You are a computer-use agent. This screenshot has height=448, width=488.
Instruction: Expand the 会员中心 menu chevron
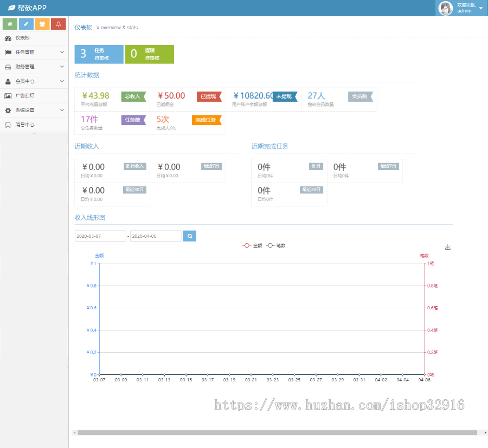(62, 81)
